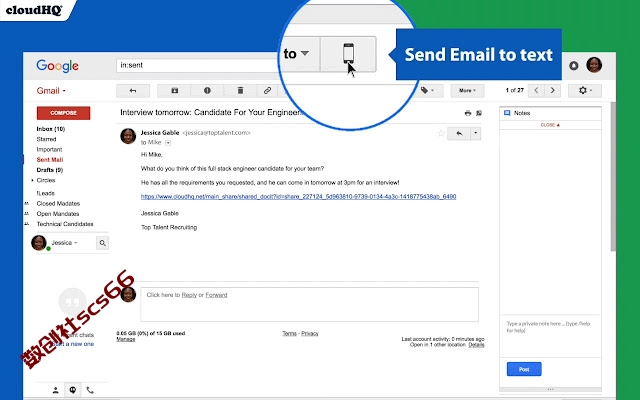Viewport: 640px width, 400px height.
Task: Click the archive icon in toolbar
Action: [x=174, y=91]
